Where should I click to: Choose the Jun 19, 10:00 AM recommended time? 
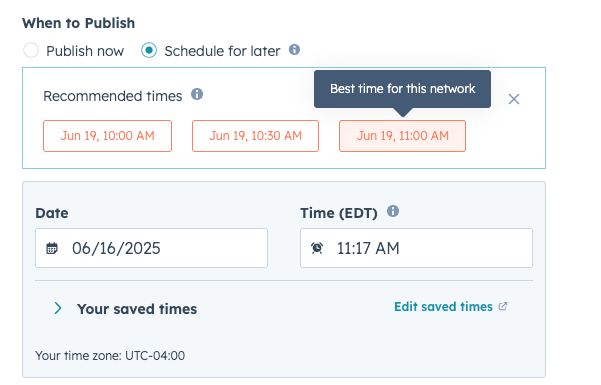point(107,136)
